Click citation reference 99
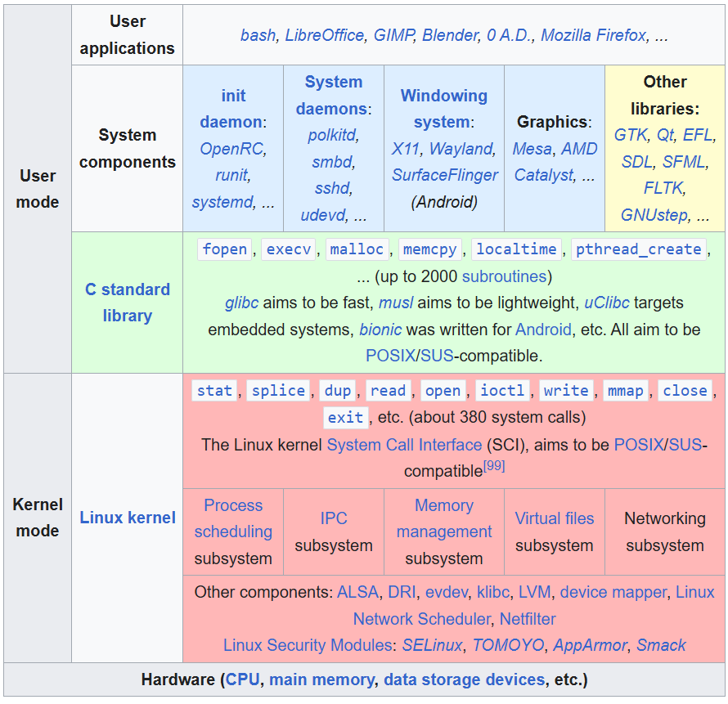 coord(493,466)
